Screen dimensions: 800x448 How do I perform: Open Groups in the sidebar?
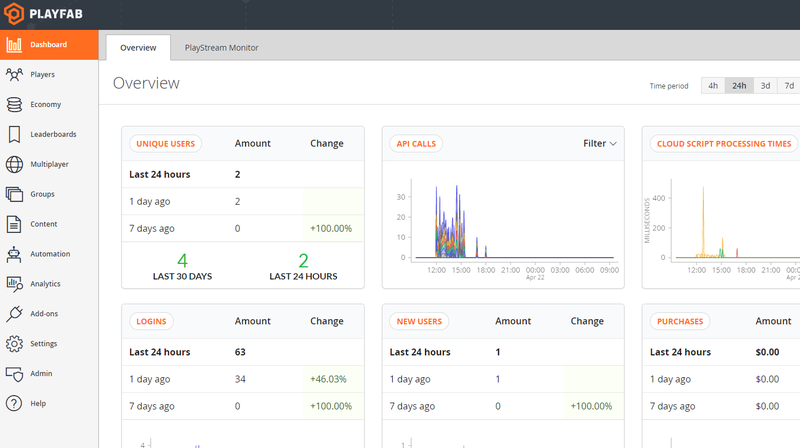pos(42,194)
